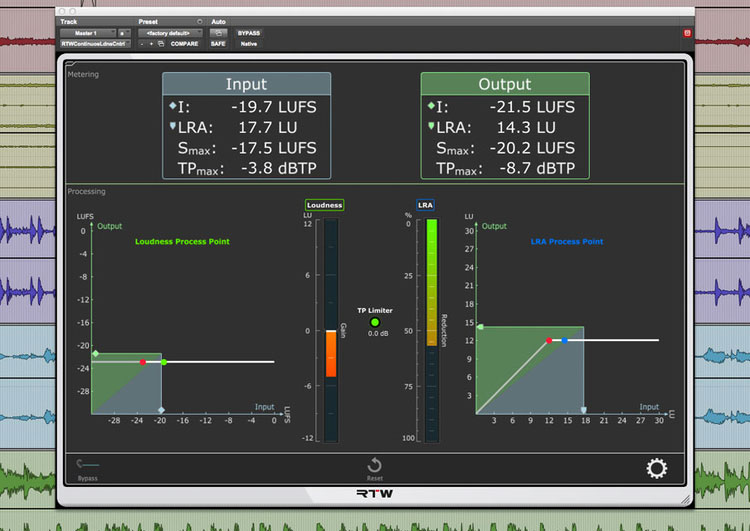
Task: Open the plugin settings gear
Action: [x=657, y=468]
